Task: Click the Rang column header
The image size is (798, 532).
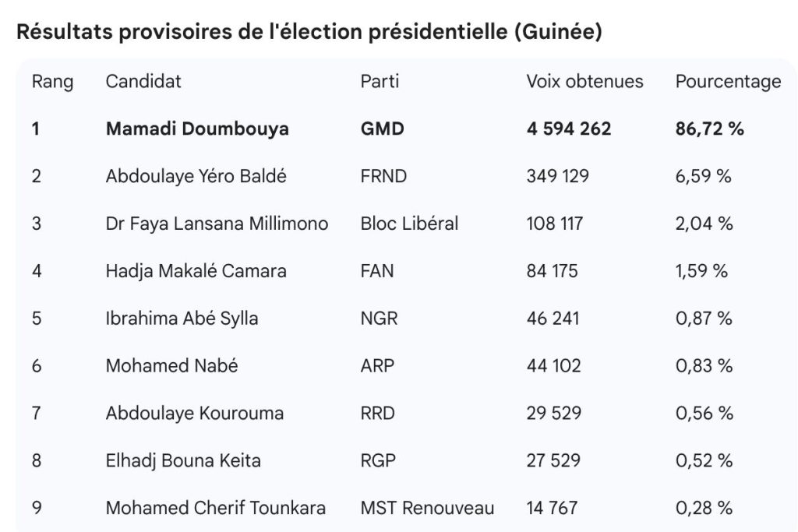Action: pyautogui.click(x=52, y=82)
